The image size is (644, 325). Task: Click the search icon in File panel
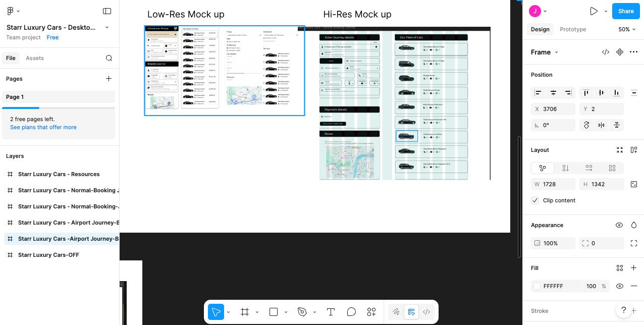point(109,58)
